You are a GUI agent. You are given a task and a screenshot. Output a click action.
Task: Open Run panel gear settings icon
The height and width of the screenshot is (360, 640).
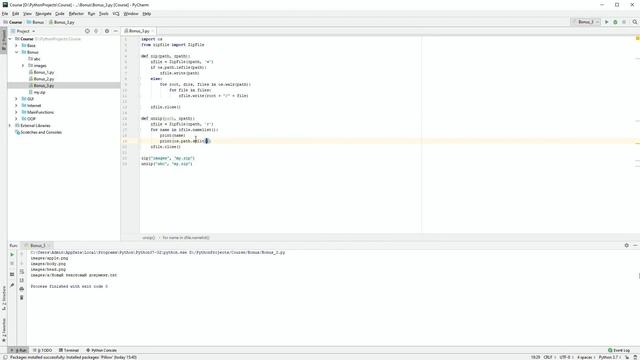pos(627,245)
